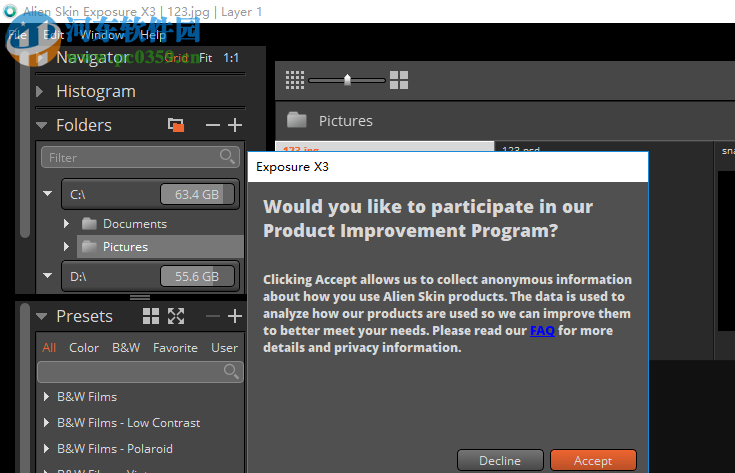735x473 pixels.
Task: Click the Folders filter search magnifier
Action: pyautogui.click(x=227, y=156)
